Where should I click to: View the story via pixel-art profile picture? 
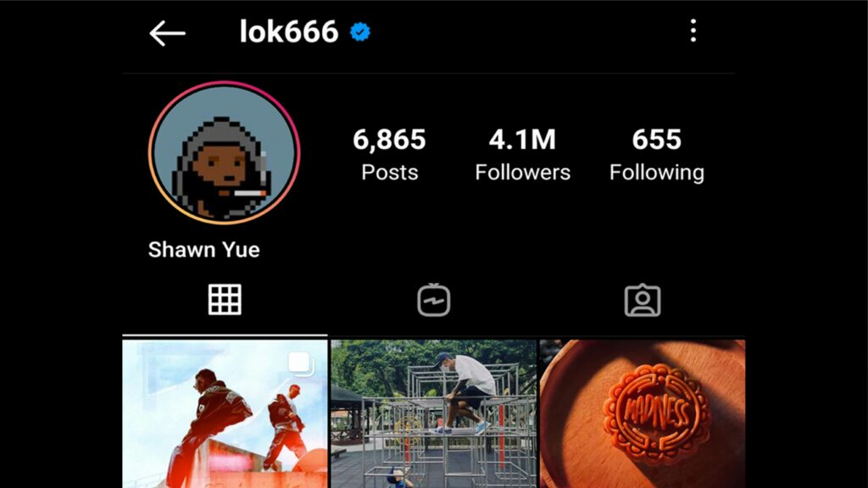point(224,152)
